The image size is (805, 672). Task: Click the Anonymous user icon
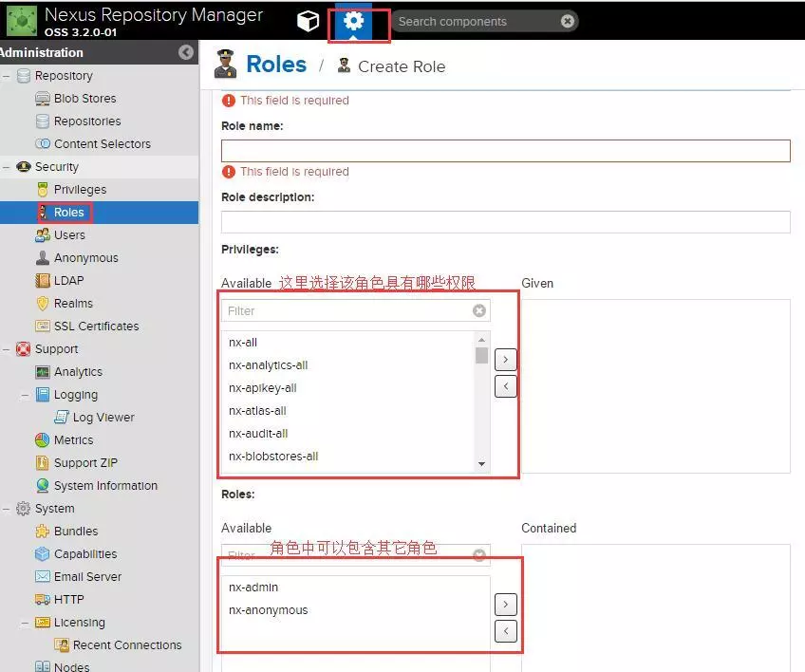tap(43, 258)
